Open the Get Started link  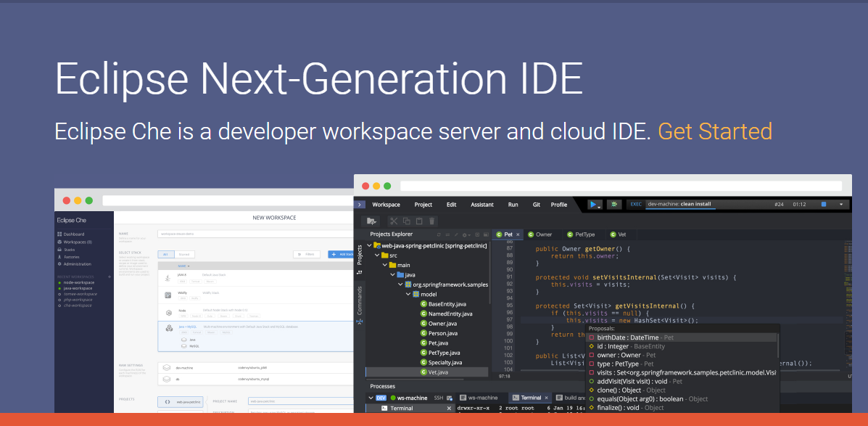click(x=715, y=132)
